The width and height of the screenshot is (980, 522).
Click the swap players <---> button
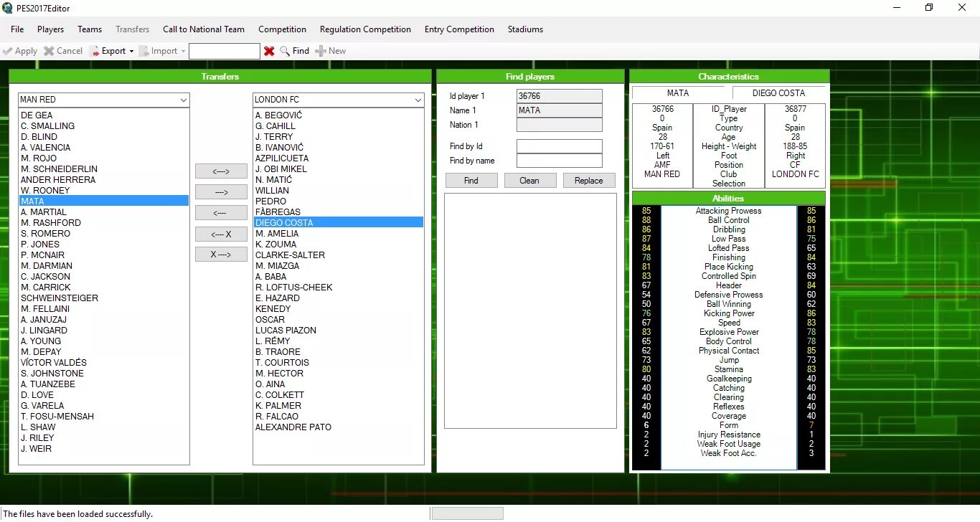(x=221, y=171)
